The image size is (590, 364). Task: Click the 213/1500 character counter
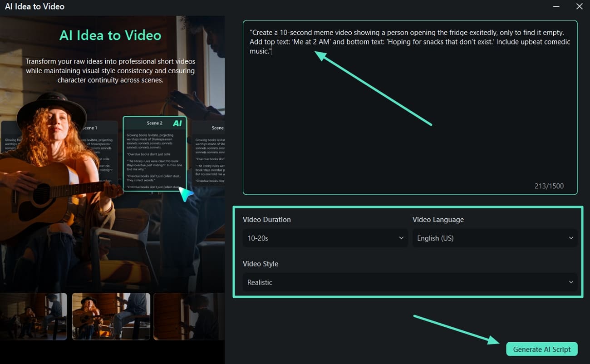(x=549, y=186)
